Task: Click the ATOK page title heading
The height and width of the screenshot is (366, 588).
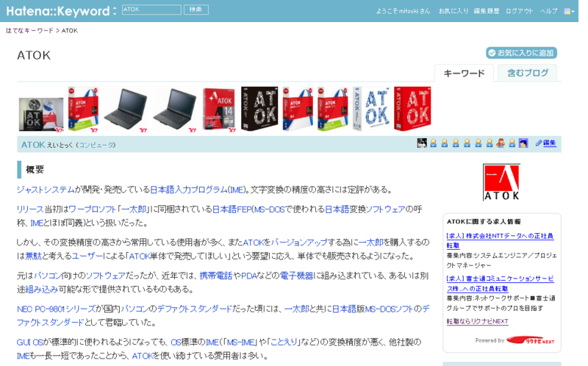Action: tap(34, 56)
